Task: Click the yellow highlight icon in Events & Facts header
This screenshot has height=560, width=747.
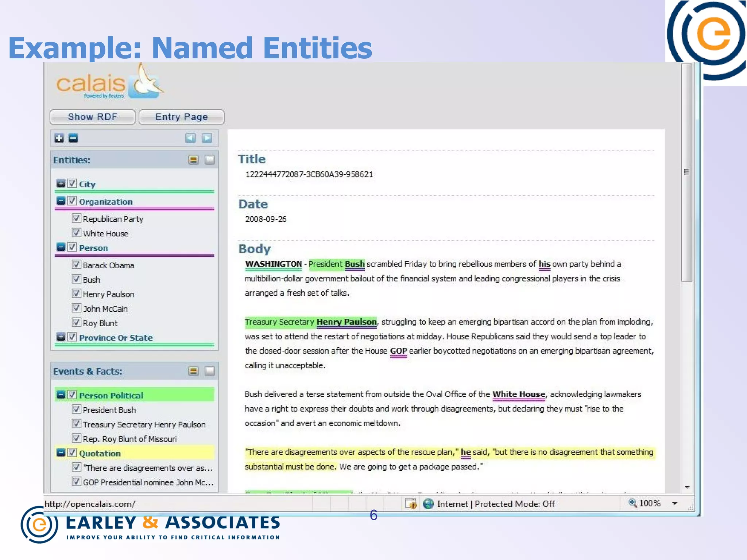Action: 193,371
